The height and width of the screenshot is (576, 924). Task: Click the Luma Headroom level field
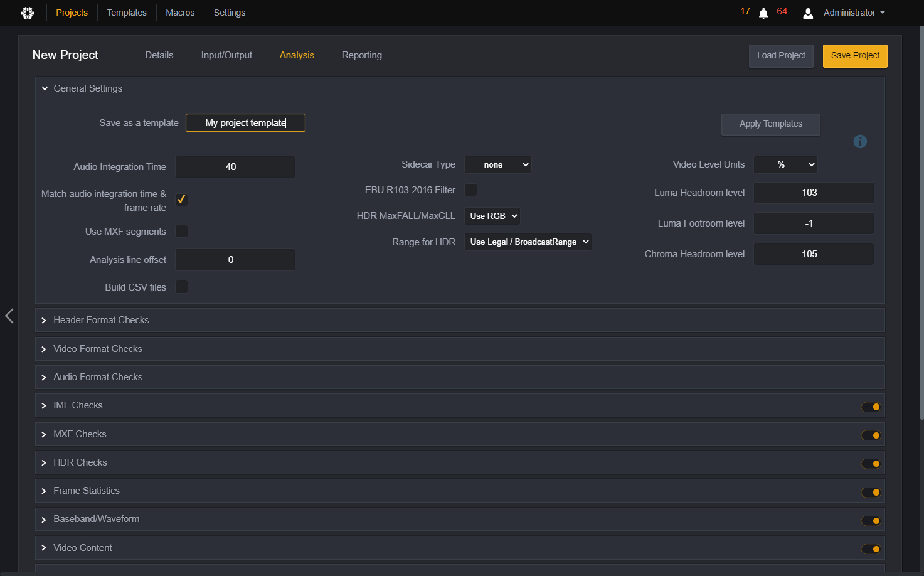click(x=814, y=193)
